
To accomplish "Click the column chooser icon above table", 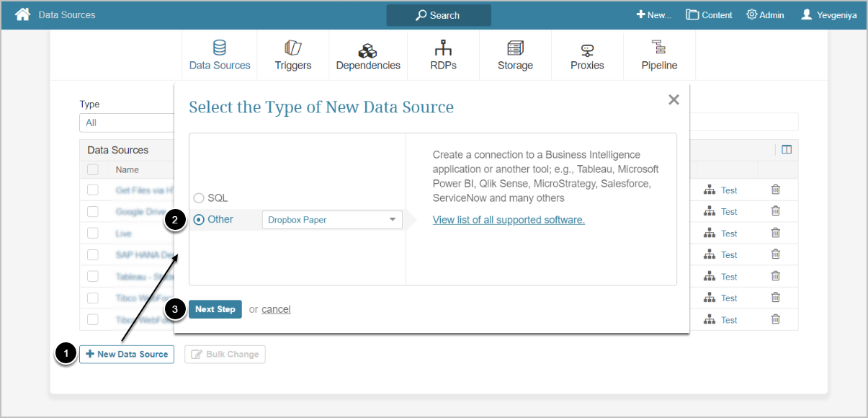I will coord(787,150).
